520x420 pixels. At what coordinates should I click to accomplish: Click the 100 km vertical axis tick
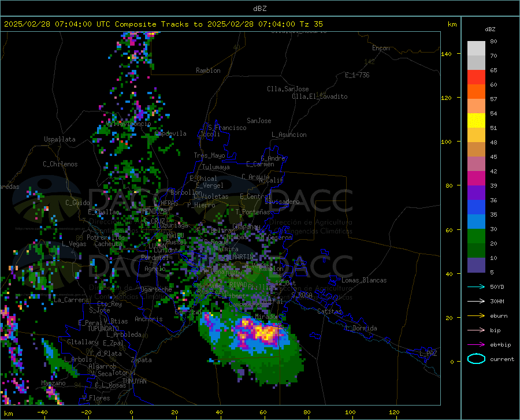[x=446, y=142]
